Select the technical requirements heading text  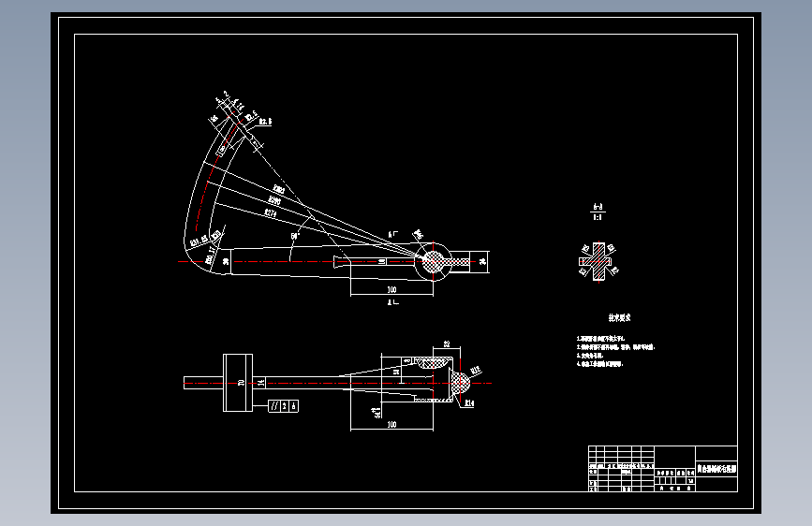[x=619, y=318]
